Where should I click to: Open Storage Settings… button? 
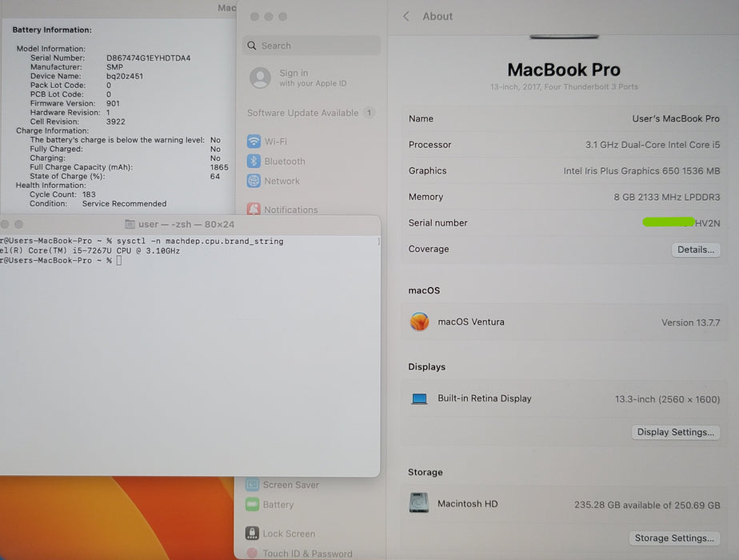point(674,538)
